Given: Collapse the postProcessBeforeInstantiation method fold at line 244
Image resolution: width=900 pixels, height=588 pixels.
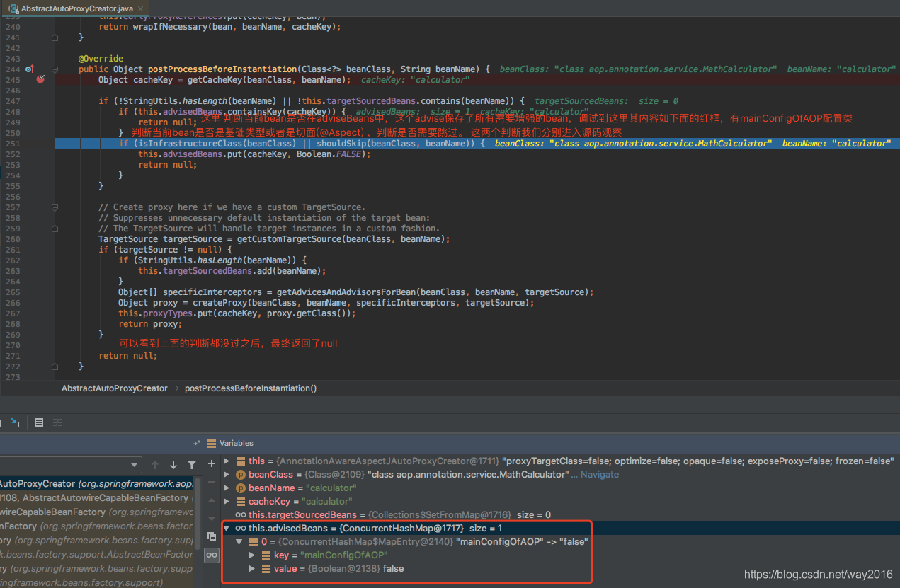Looking at the screenshot, I should tap(55, 69).
